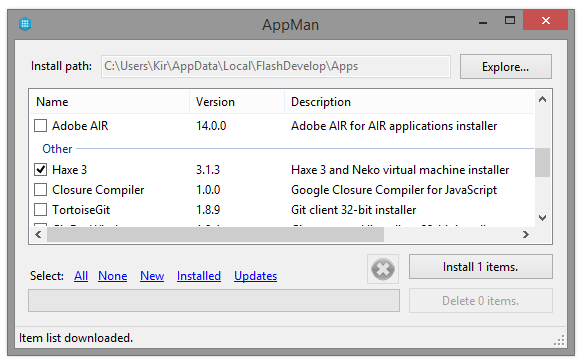The width and height of the screenshot is (584, 363).
Task: Click version 1.8.9 cell
Action: click(208, 210)
